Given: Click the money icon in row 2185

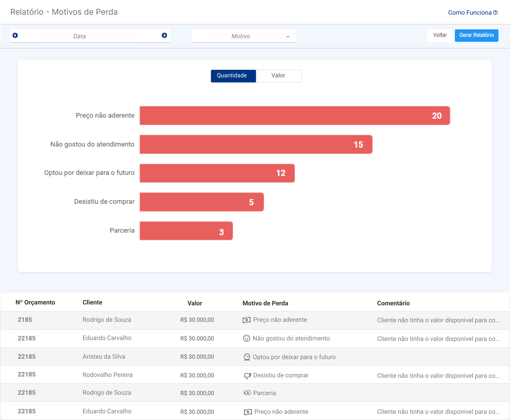Looking at the screenshot, I should (246, 320).
